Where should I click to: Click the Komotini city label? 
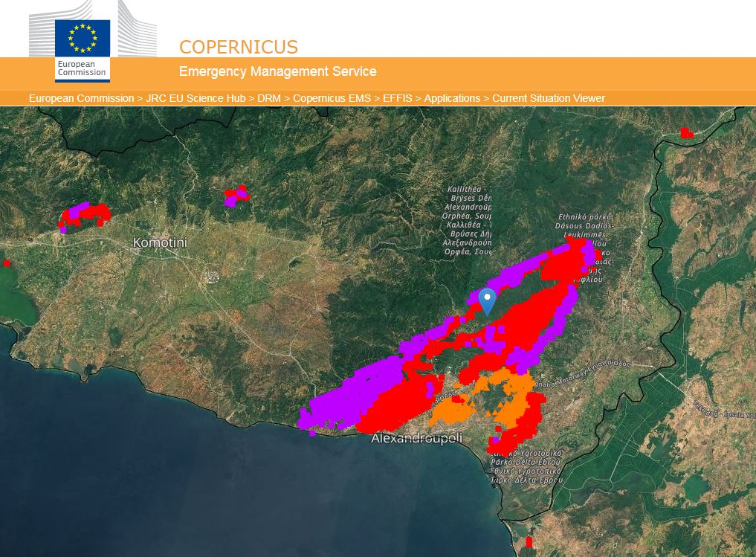(160, 242)
